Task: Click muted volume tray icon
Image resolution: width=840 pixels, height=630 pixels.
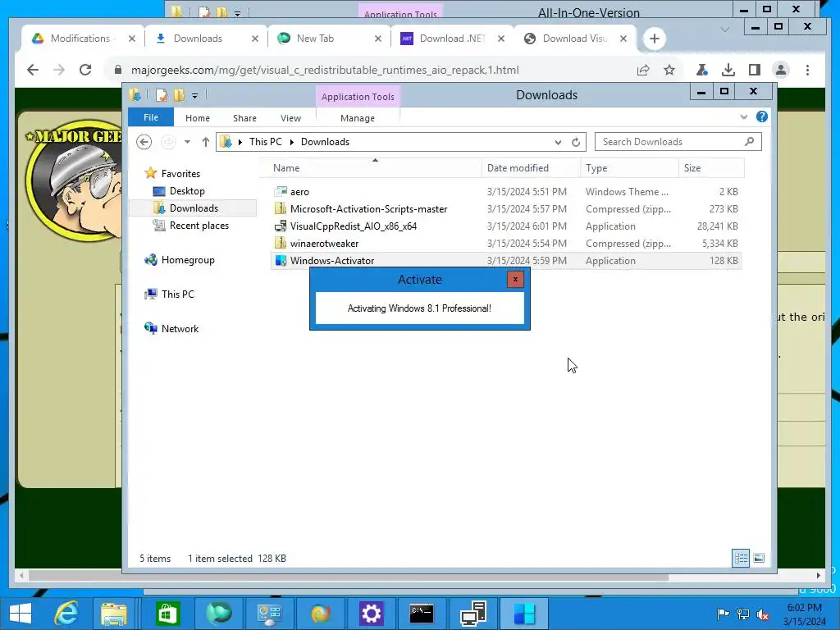Action: coord(763,614)
